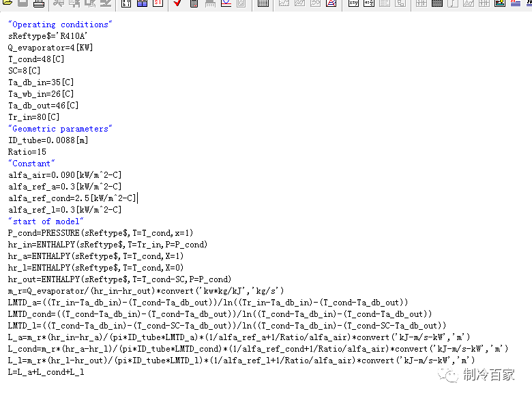Click the SC=8[C] line
The width and height of the screenshot is (532, 398).
(24, 70)
